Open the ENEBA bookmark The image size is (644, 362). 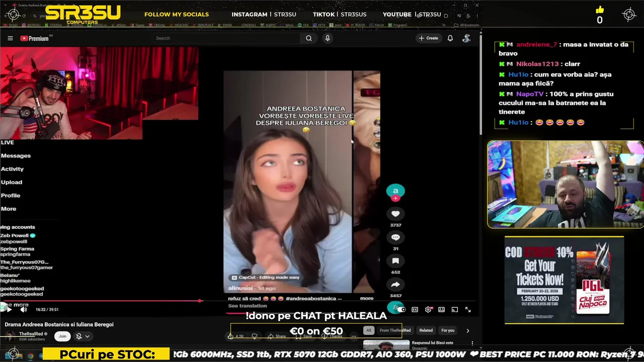pyautogui.click(x=225, y=25)
